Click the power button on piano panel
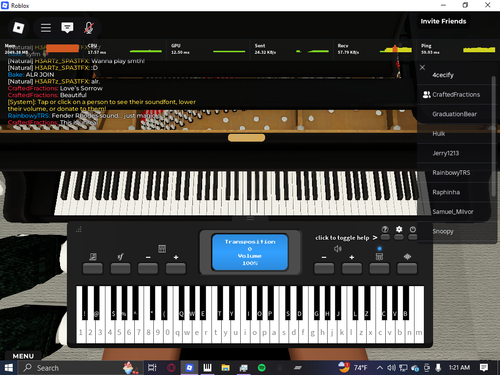The height and width of the screenshot is (375, 500). (x=413, y=237)
